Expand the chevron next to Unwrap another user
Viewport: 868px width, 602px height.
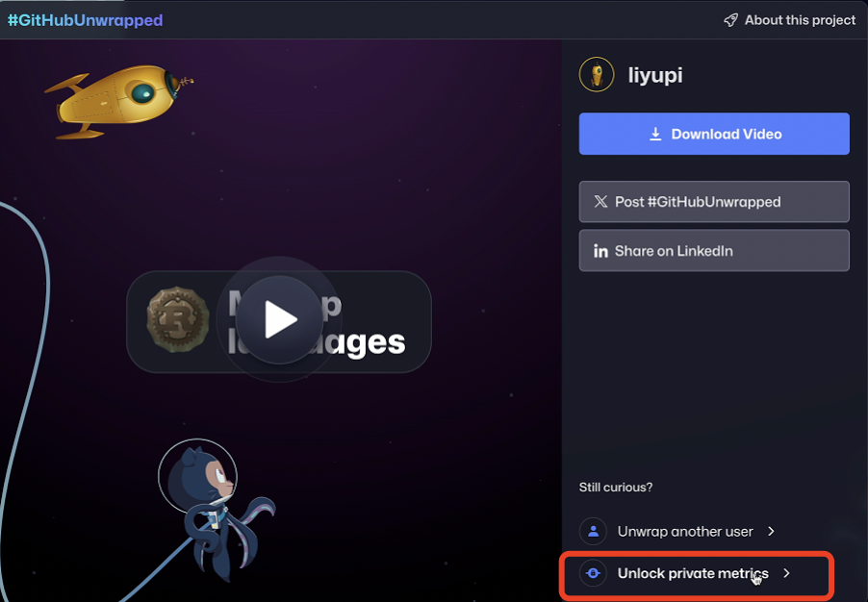tap(771, 531)
